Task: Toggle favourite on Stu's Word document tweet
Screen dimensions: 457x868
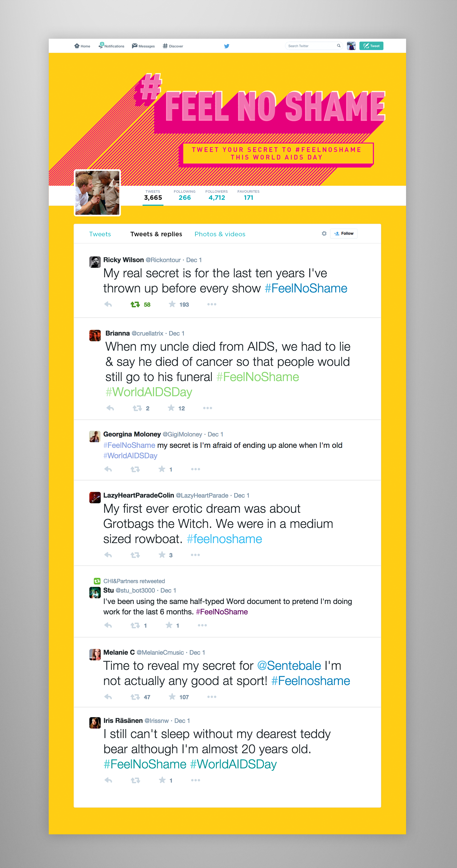Action: pos(169,625)
